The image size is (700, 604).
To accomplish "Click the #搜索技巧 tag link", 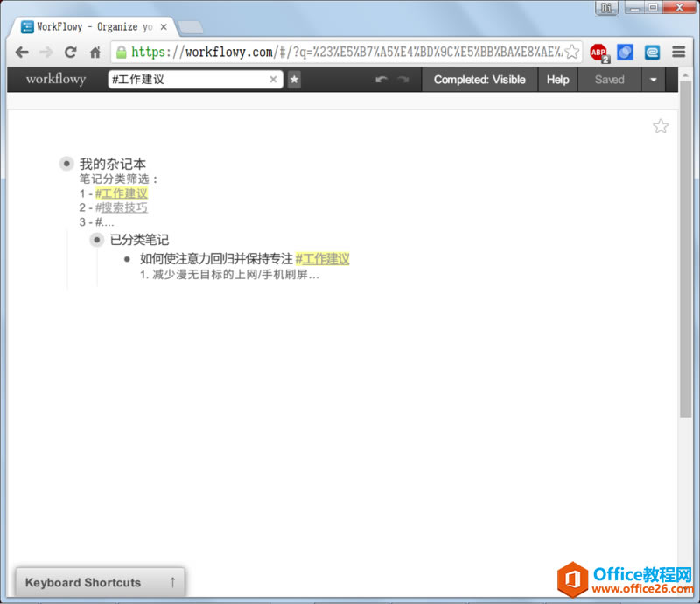I will tap(121, 207).
